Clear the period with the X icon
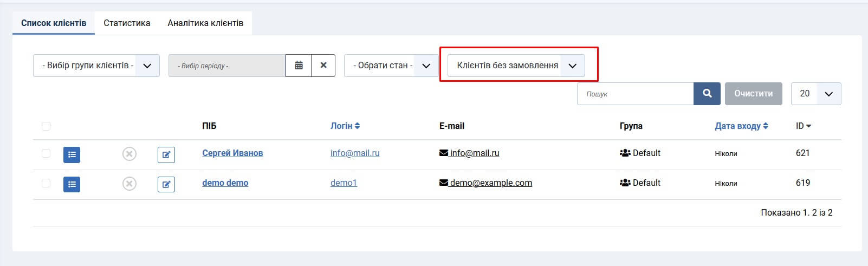Image resolution: width=868 pixels, height=266 pixels. 323,66
